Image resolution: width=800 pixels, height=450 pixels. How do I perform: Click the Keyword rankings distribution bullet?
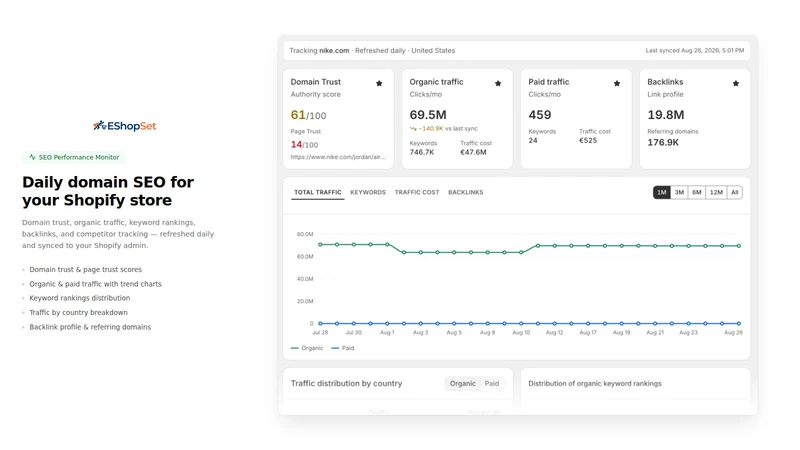point(80,298)
